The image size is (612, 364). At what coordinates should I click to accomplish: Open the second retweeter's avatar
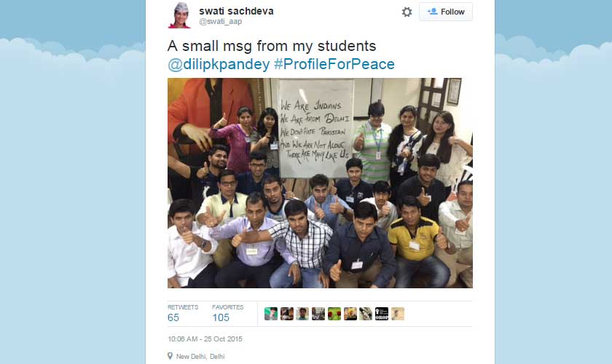tap(287, 314)
